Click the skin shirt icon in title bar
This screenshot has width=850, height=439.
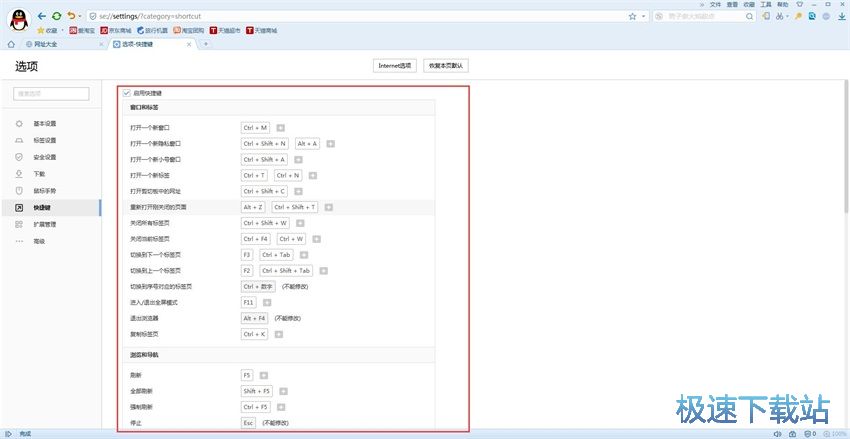pos(799,4)
